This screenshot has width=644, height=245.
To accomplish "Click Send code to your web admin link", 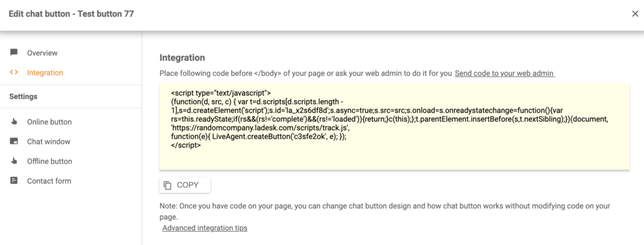I will 505,74.
